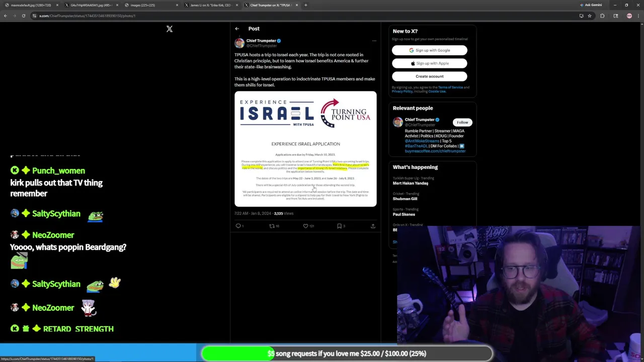Open the extensions puzzle icon
This screenshot has width=644, height=362.
(x=602, y=16)
